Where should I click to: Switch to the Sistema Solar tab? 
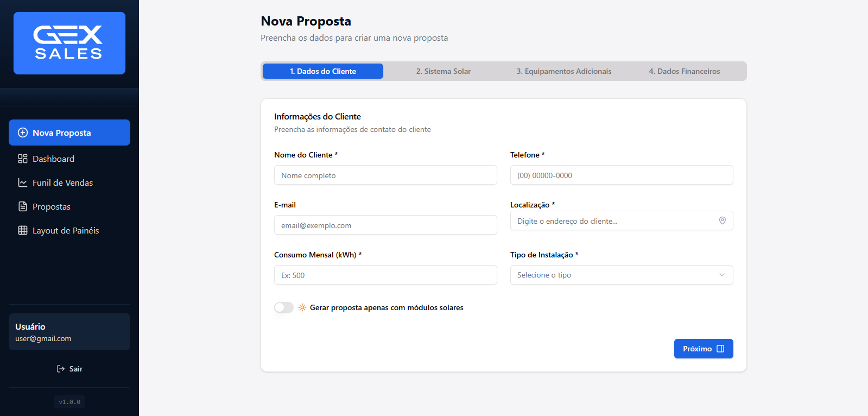tap(443, 71)
